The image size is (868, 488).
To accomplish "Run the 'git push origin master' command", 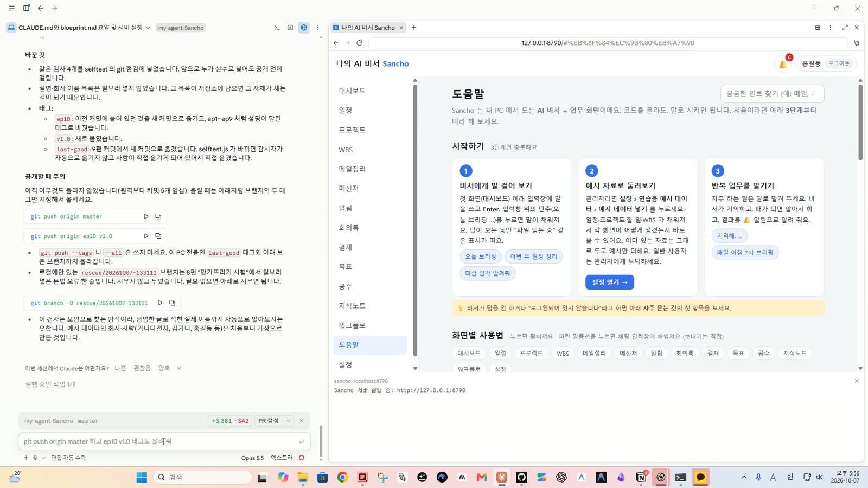I will point(146,216).
